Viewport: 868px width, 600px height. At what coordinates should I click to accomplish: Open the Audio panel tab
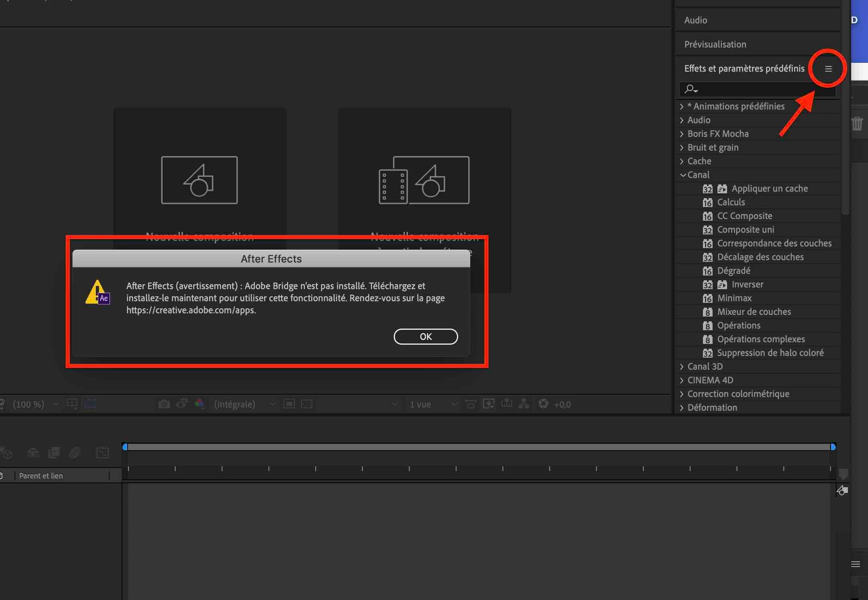tap(695, 20)
